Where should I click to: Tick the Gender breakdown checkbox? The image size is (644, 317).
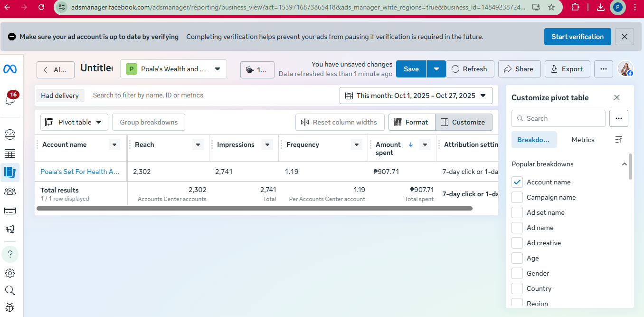517,273
